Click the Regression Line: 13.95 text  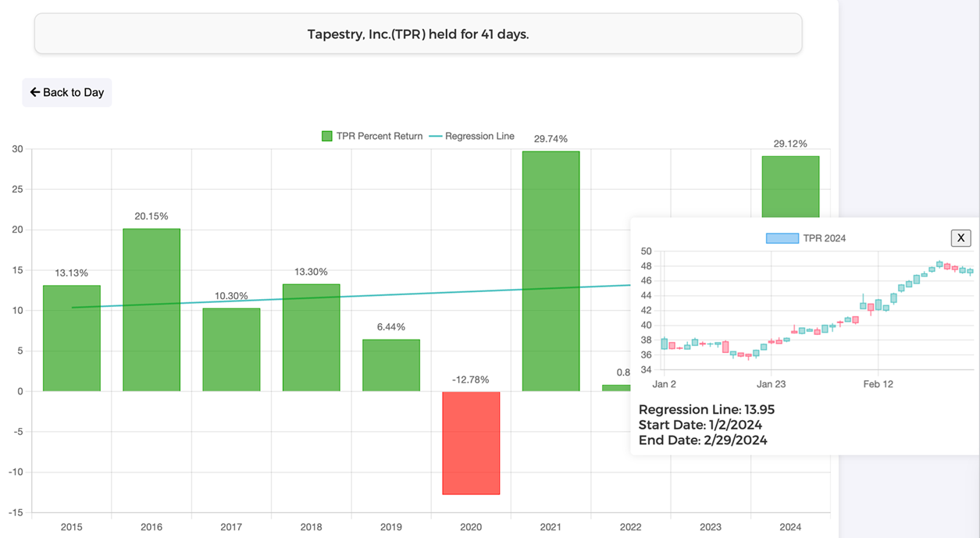click(x=707, y=409)
